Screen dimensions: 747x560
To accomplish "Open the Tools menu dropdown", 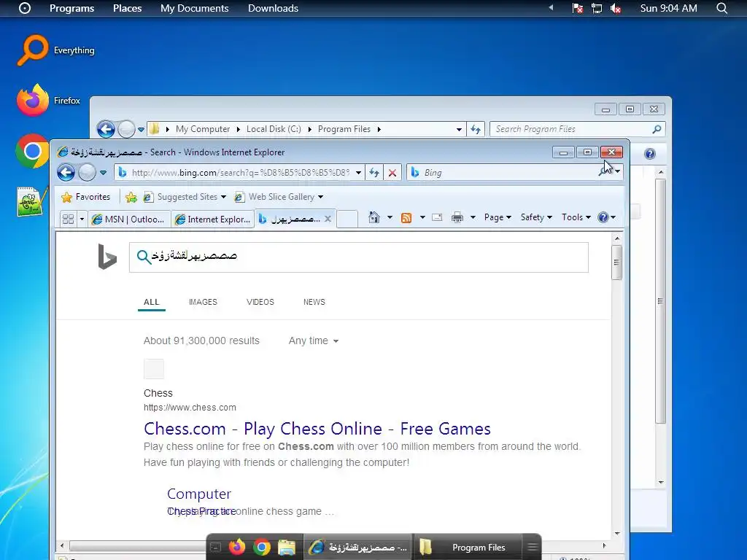I will [x=576, y=217].
